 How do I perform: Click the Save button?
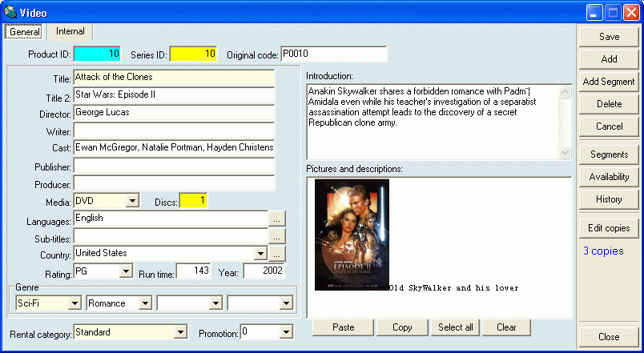(x=609, y=37)
